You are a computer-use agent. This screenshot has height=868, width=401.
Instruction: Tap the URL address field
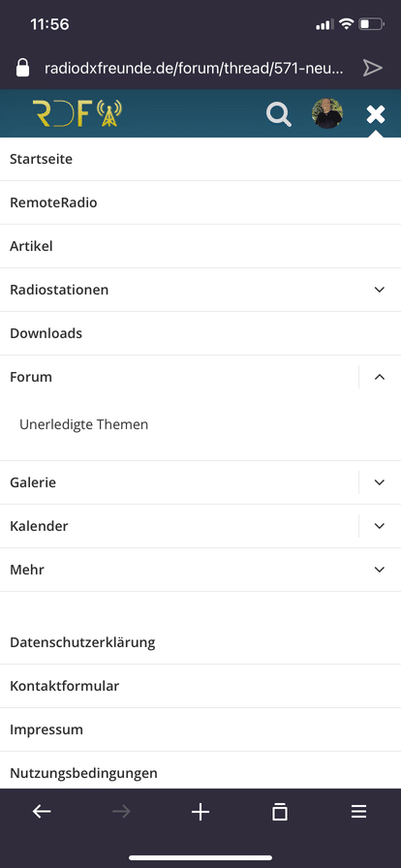pos(194,69)
